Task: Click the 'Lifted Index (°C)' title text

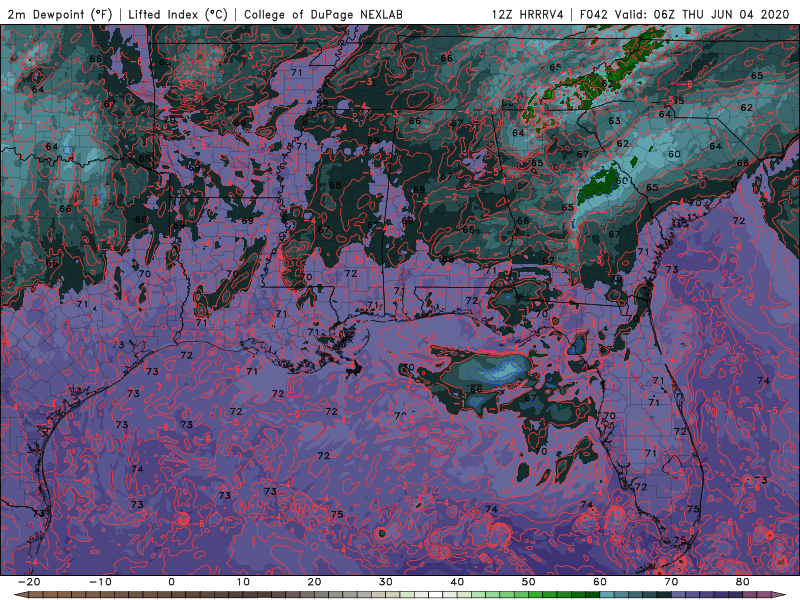Action: 178,14
